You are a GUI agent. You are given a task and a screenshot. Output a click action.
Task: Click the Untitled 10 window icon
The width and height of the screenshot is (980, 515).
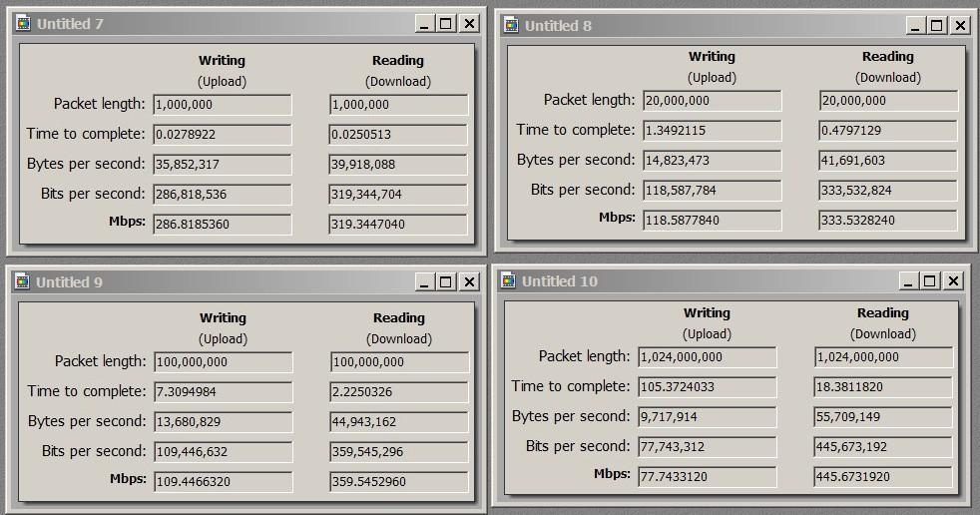click(509, 281)
